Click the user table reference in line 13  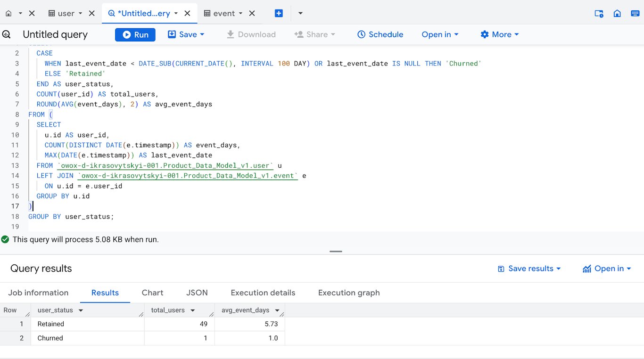pyautogui.click(x=165, y=165)
